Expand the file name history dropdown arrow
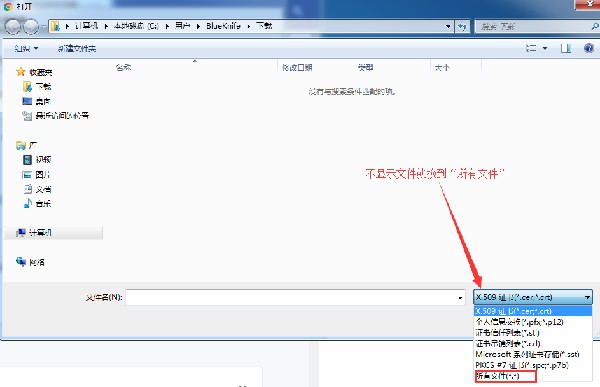Viewport: 600px width, 387px height. click(x=460, y=297)
